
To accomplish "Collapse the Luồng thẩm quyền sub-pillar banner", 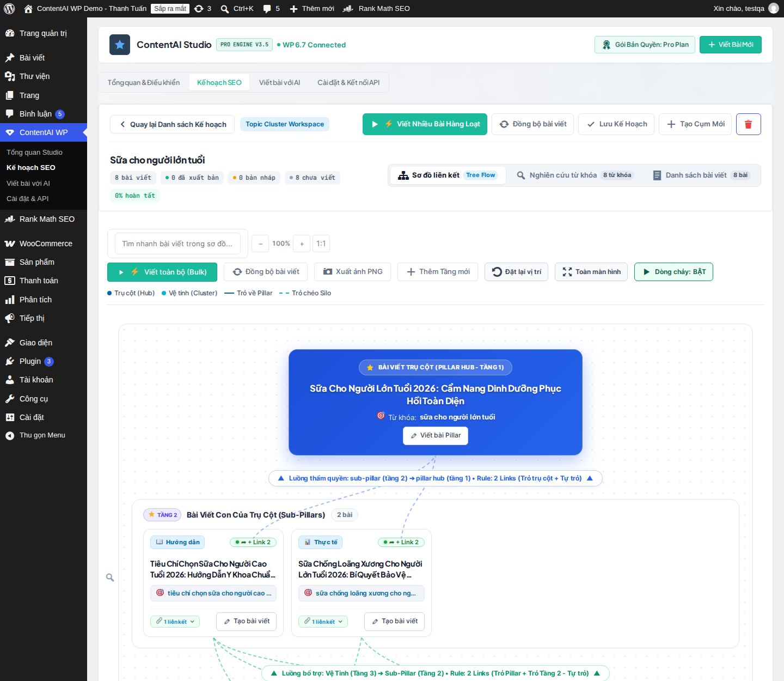I will click(x=436, y=478).
